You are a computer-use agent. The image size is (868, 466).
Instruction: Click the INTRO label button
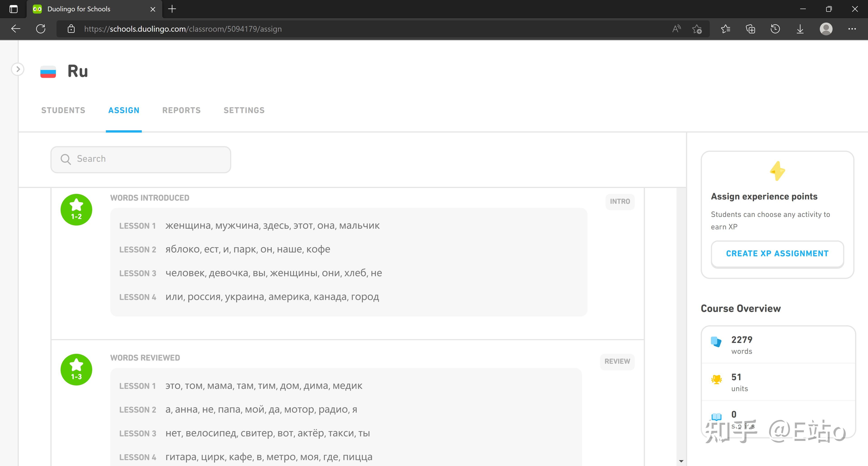coord(620,201)
